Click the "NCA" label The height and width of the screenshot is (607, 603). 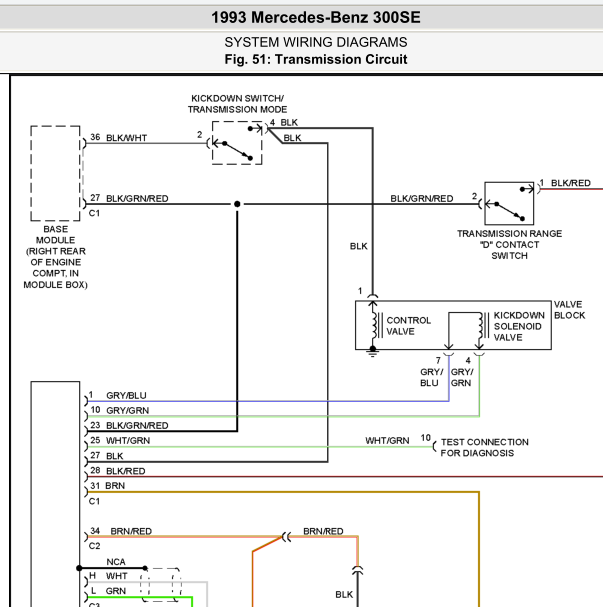pos(116,562)
